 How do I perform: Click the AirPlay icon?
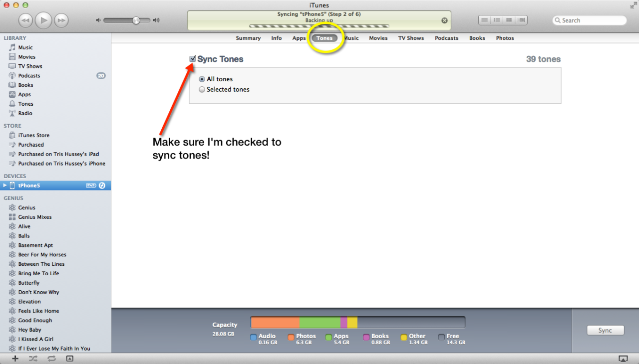(623, 359)
